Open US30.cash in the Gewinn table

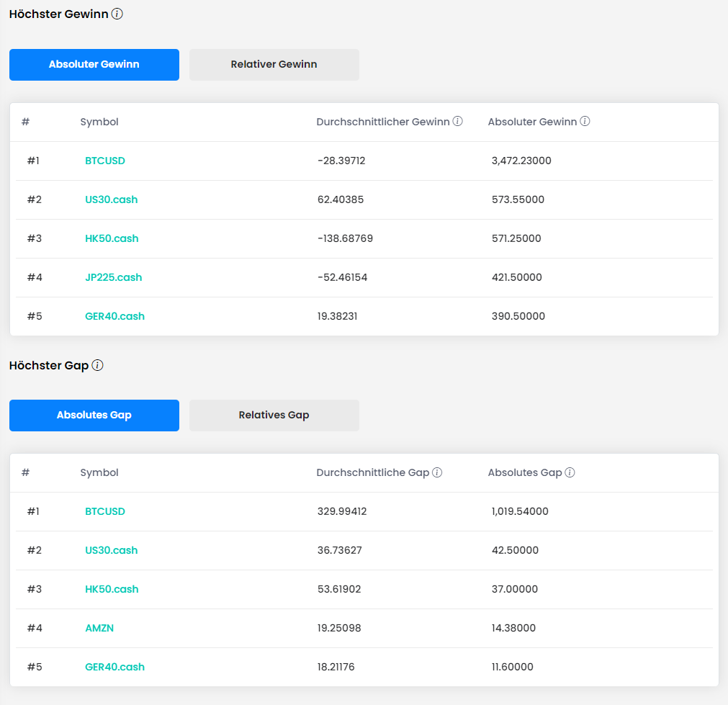[111, 199]
